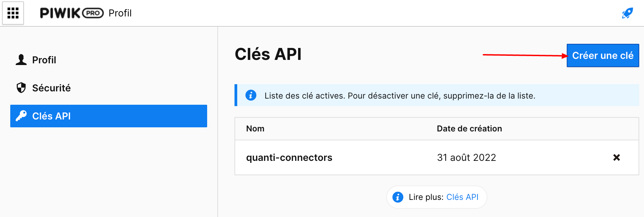Select the highlighted Clés API sidebar item
The width and height of the screenshot is (644, 217).
[x=51, y=116]
